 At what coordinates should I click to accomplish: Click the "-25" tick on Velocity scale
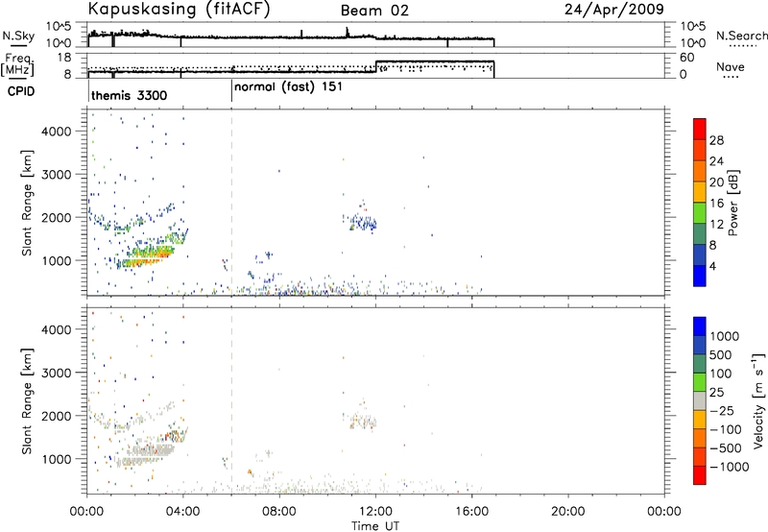(x=721, y=410)
